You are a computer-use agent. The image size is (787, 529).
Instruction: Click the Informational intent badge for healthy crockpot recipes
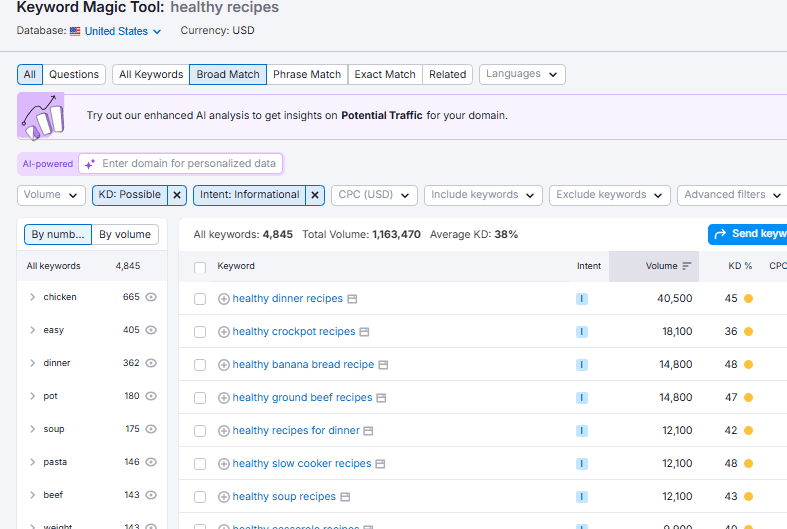582,332
